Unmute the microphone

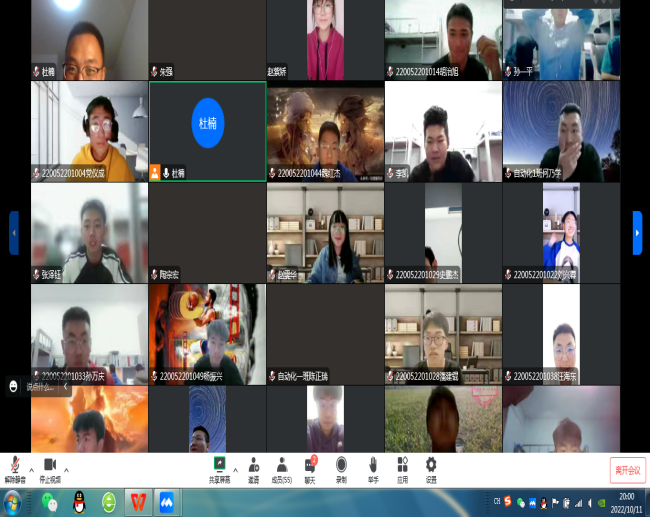(15, 466)
